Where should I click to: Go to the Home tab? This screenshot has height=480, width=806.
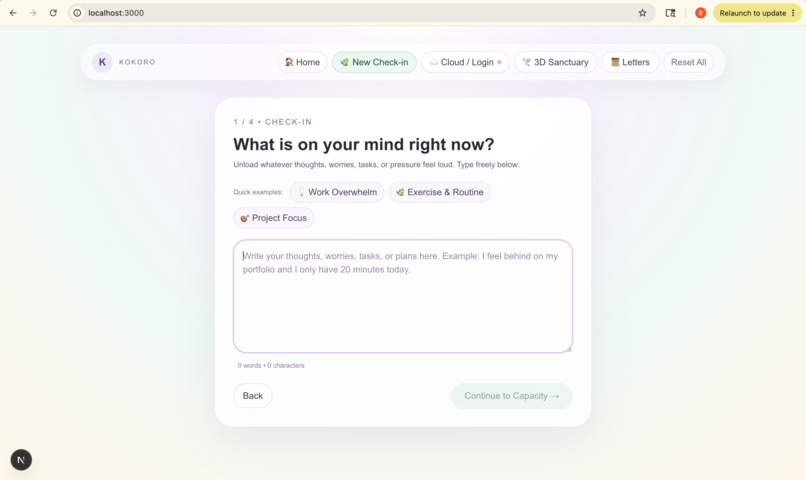(302, 62)
